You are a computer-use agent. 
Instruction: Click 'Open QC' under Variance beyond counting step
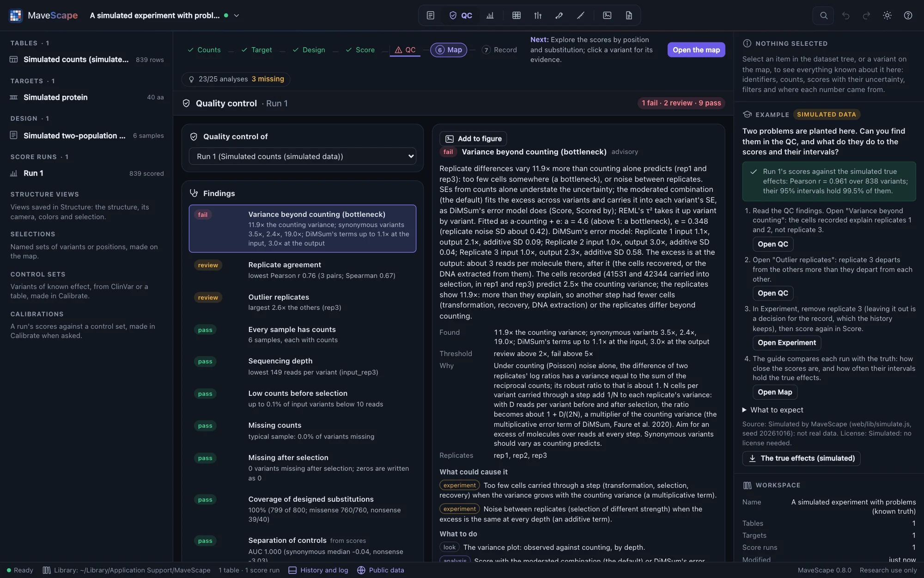pos(773,244)
